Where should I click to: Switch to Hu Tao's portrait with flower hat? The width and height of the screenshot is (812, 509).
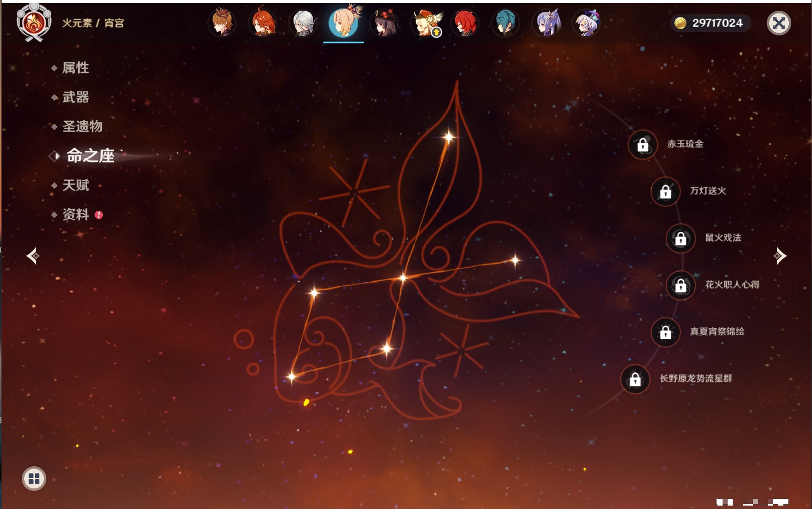click(384, 23)
